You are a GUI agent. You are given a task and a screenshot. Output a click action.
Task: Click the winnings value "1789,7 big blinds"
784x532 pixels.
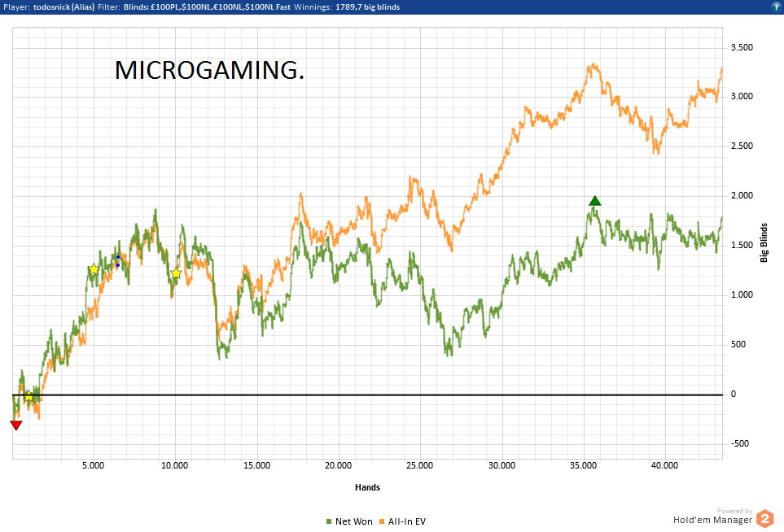coord(367,7)
